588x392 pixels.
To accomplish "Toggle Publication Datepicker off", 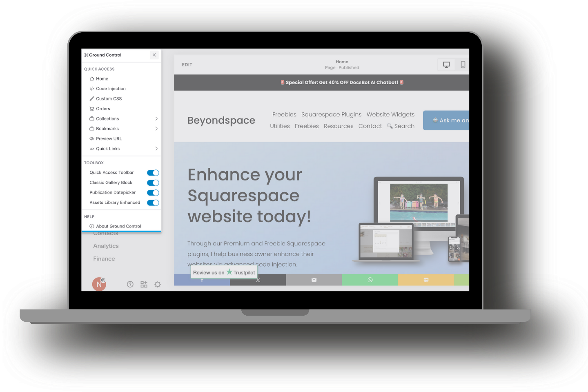I will pos(153,192).
